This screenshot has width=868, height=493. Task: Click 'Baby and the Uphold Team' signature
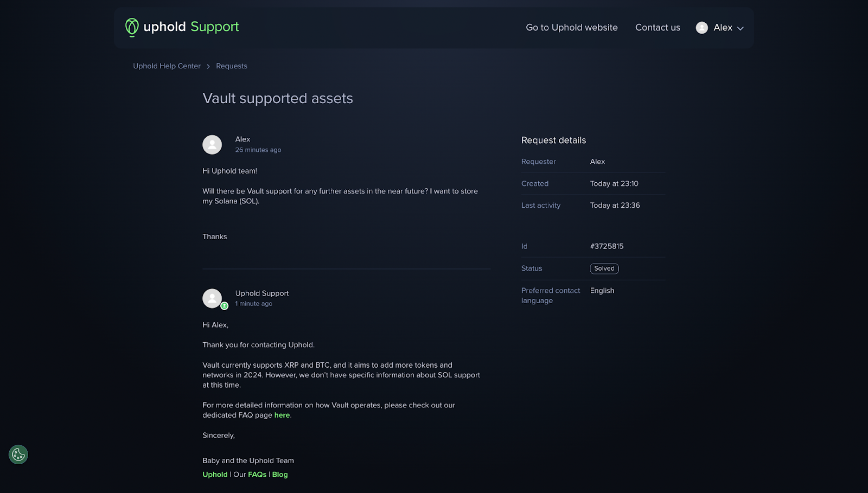pyautogui.click(x=248, y=461)
